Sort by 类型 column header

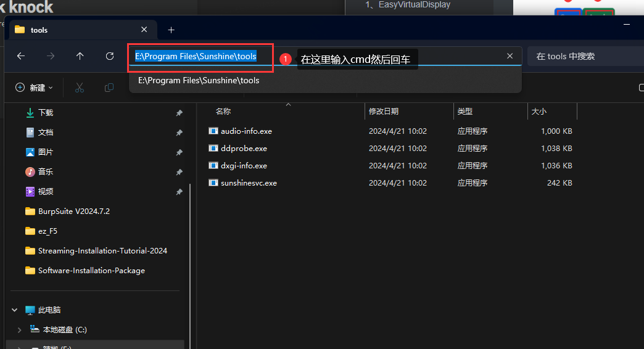click(x=465, y=111)
